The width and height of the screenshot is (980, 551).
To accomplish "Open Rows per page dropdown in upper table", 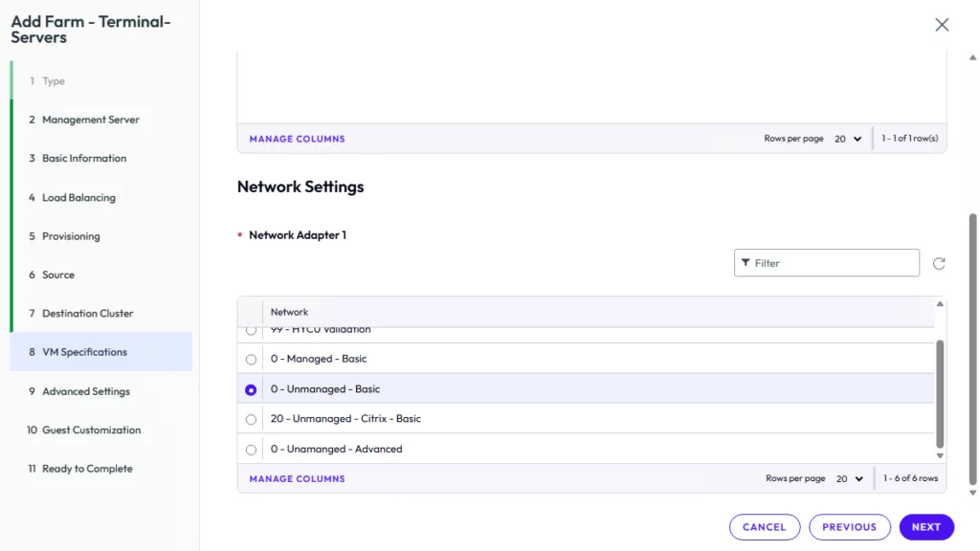I will [x=847, y=139].
